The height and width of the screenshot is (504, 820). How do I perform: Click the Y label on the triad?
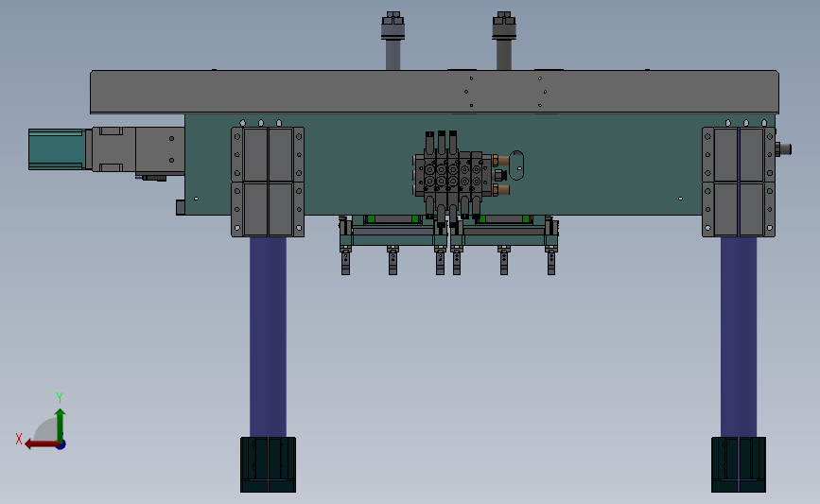point(59,398)
